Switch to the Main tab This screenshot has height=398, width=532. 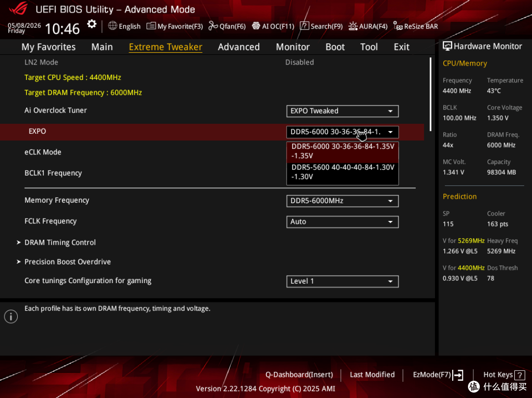coord(102,47)
